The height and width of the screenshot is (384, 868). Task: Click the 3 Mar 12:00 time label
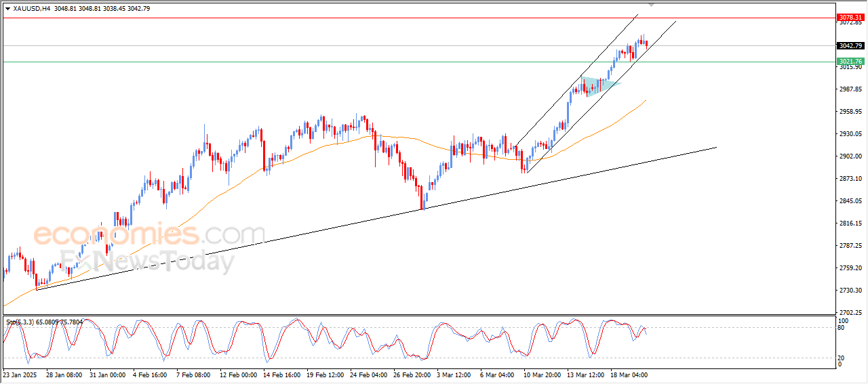(454, 374)
